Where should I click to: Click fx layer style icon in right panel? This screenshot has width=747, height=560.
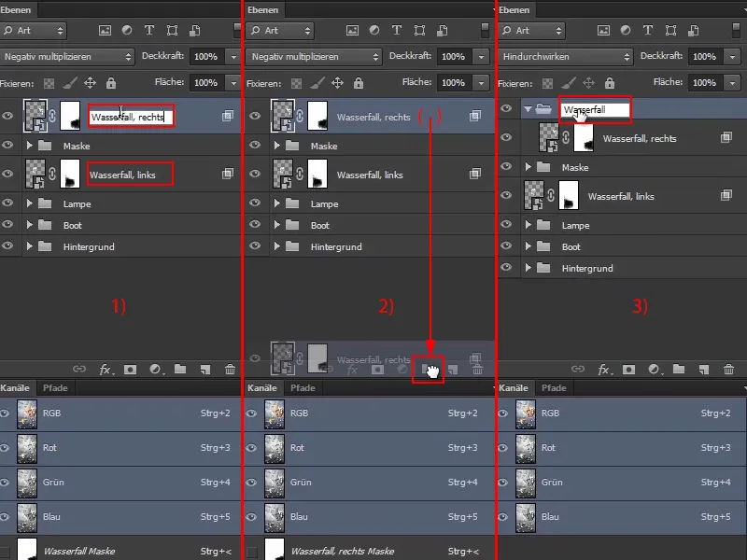[604, 370]
